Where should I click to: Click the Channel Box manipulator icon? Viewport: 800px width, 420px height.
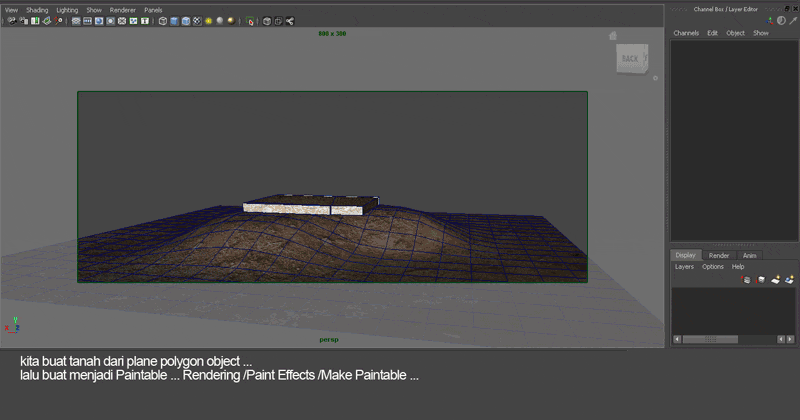770,20
